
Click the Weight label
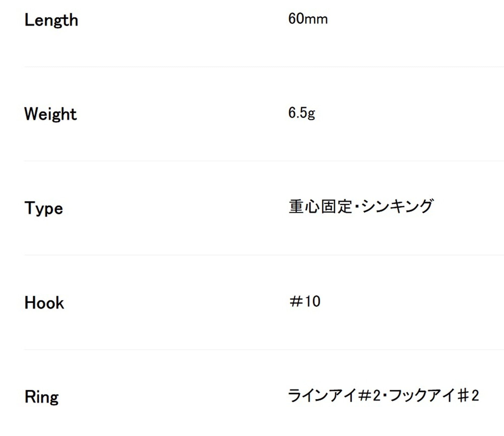(50, 114)
